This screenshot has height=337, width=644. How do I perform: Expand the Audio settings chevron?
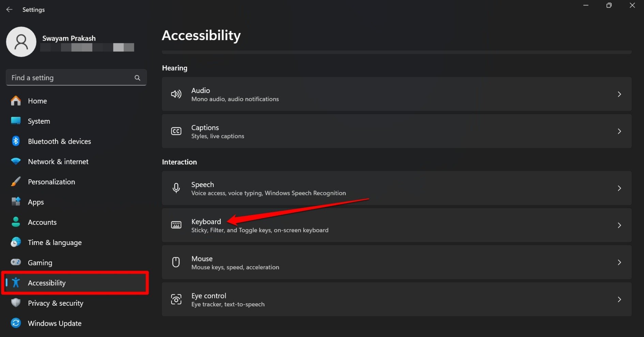click(619, 94)
